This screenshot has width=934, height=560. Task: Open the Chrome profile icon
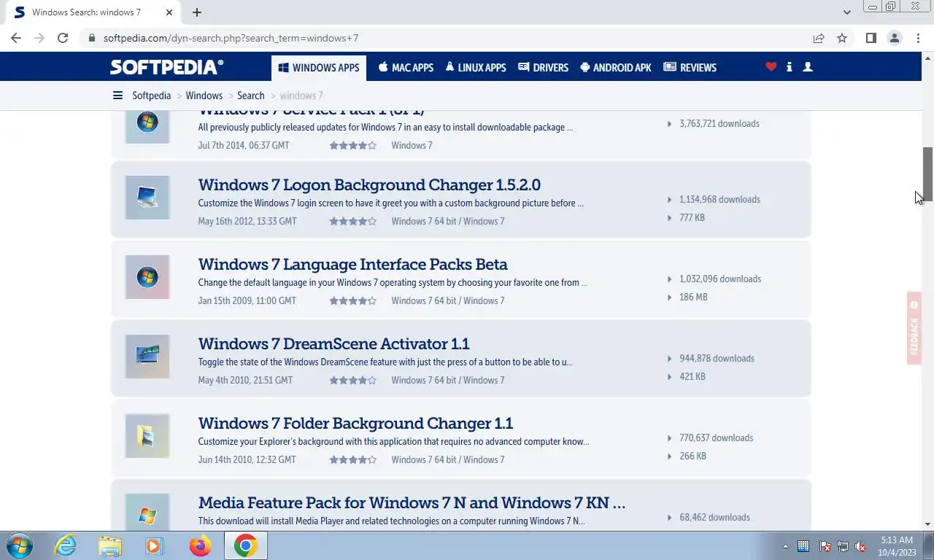(894, 38)
